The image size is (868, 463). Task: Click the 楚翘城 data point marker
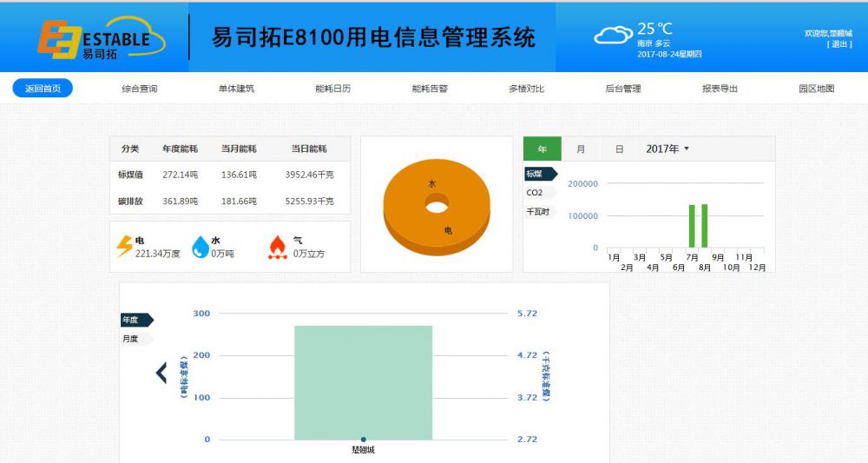(363, 440)
